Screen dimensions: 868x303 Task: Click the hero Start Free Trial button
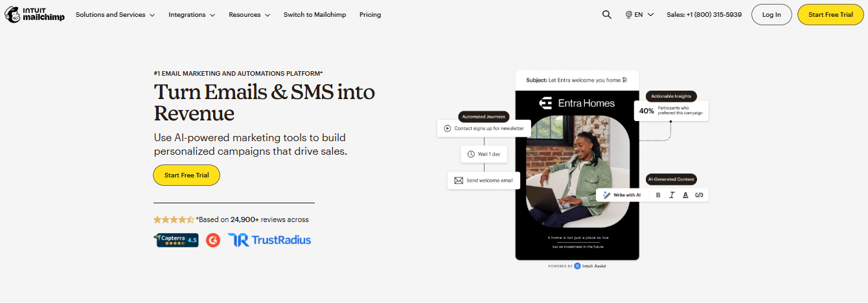tap(187, 175)
